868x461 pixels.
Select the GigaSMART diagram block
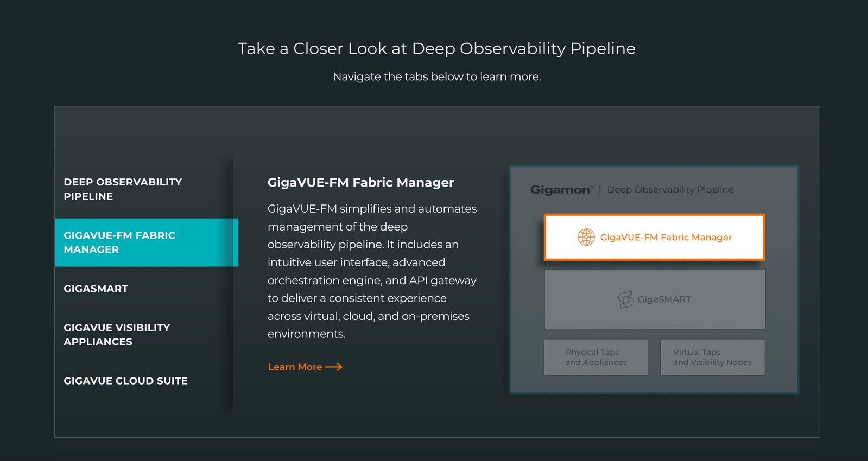[655, 299]
